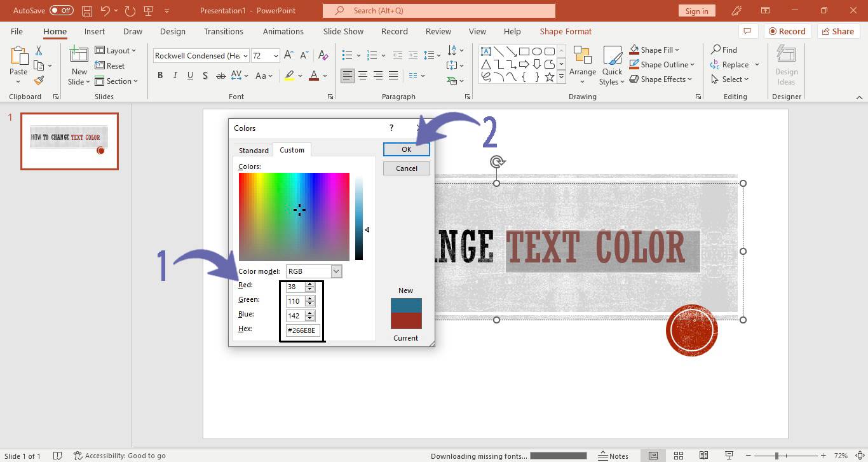
Task: Justify the paragraph text
Action: [x=393, y=76]
